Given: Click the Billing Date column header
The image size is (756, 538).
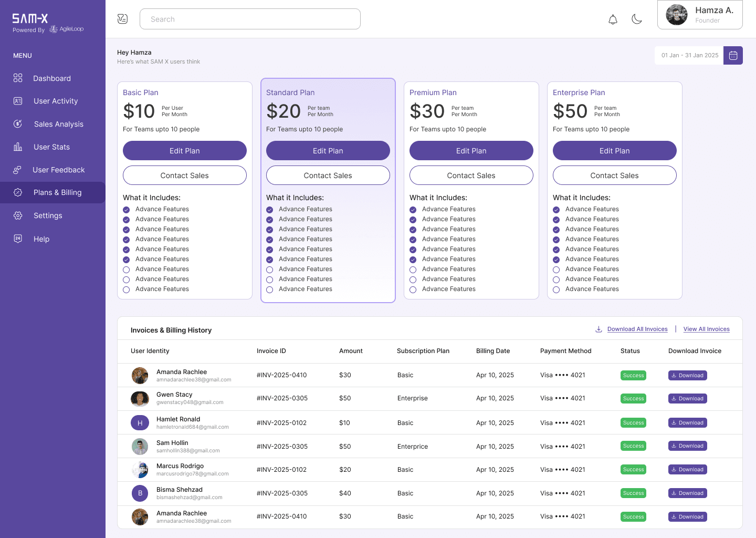Looking at the screenshot, I should [493, 351].
